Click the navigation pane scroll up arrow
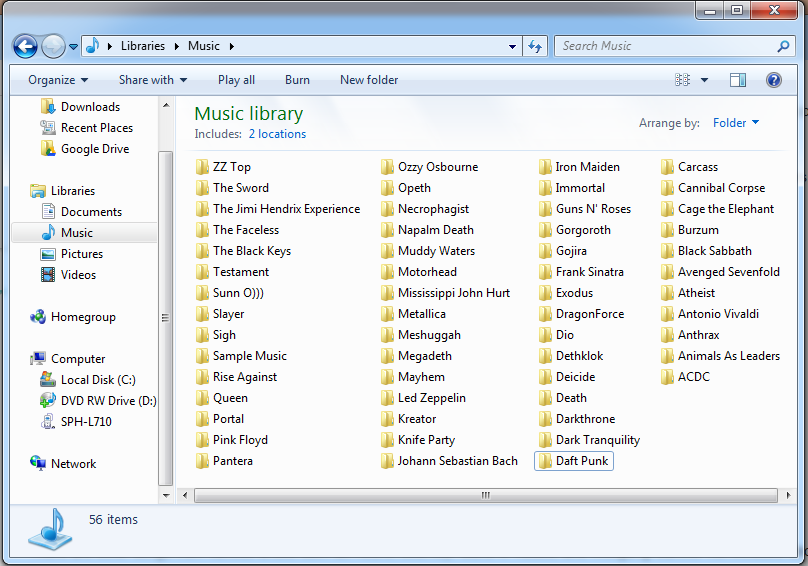 (x=166, y=105)
